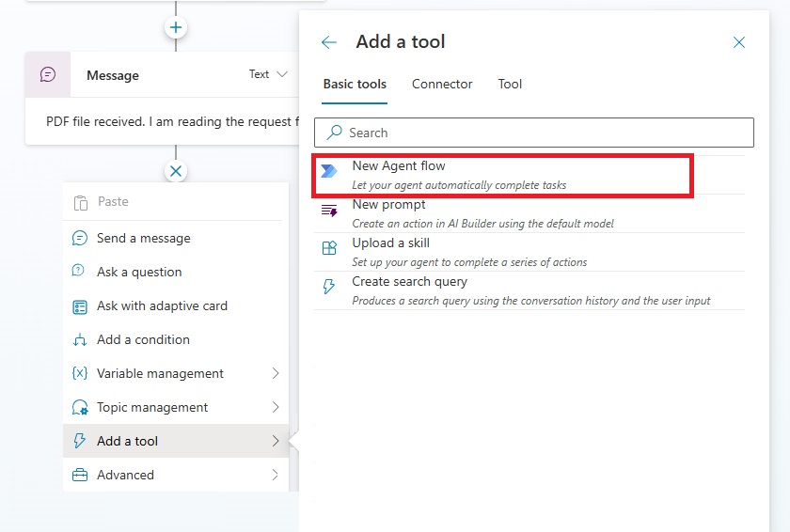Switch to the Connector tab
Viewport: 790px width, 532px height.
(x=442, y=84)
